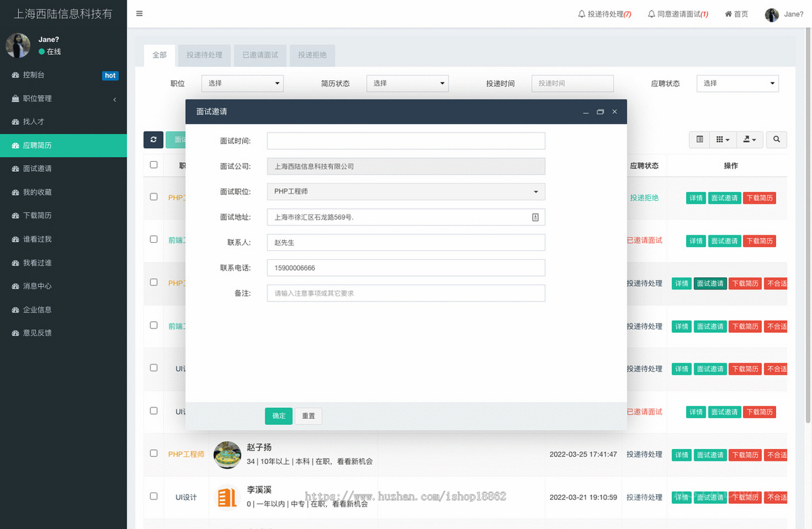Switch to the 已邀请面试 tab

point(260,55)
